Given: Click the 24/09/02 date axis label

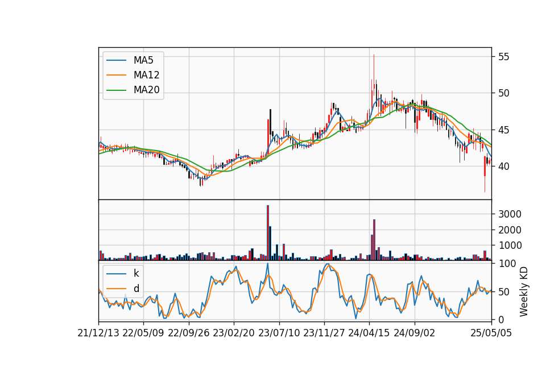Looking at the screenshot, I should [415, 333].
